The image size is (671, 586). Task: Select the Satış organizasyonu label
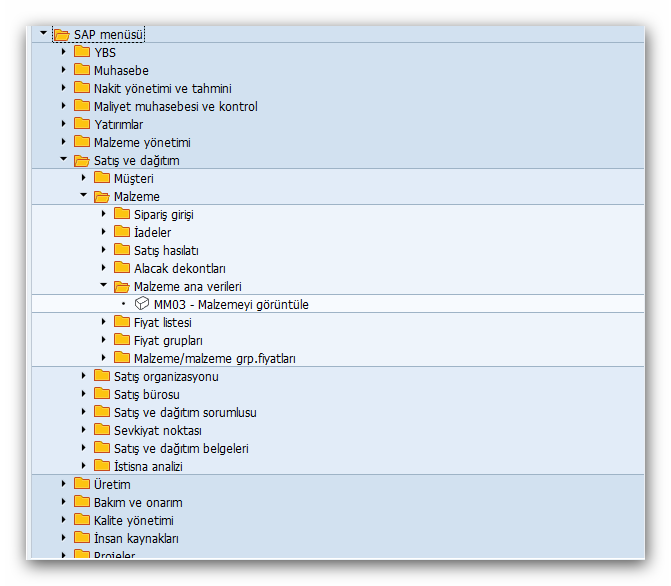tap(166, 377)
